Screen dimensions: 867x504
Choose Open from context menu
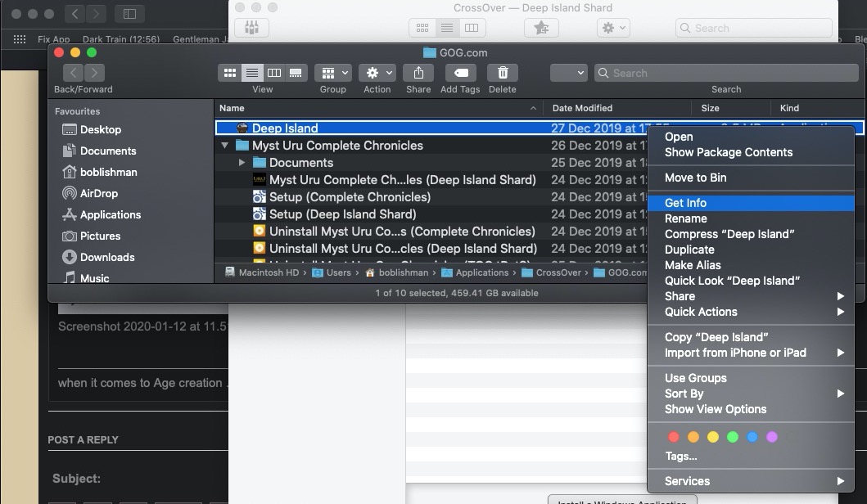coord(751,137)
